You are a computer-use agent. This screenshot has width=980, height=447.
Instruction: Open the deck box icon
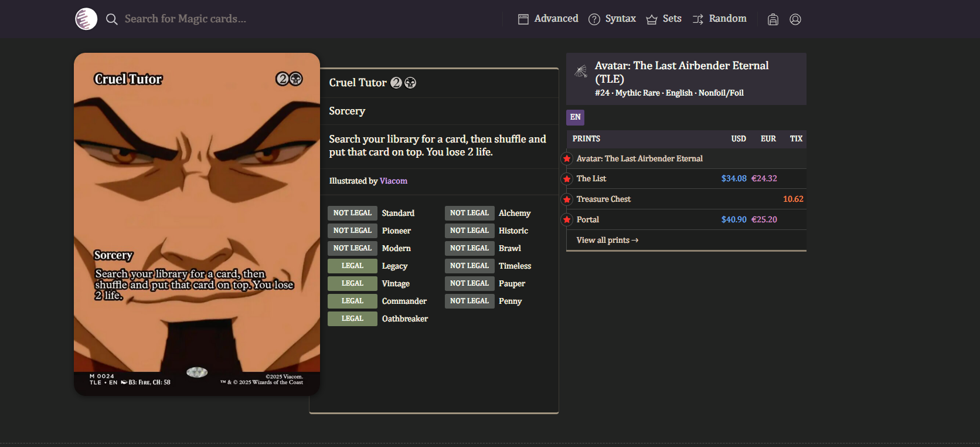click(773, 19)
